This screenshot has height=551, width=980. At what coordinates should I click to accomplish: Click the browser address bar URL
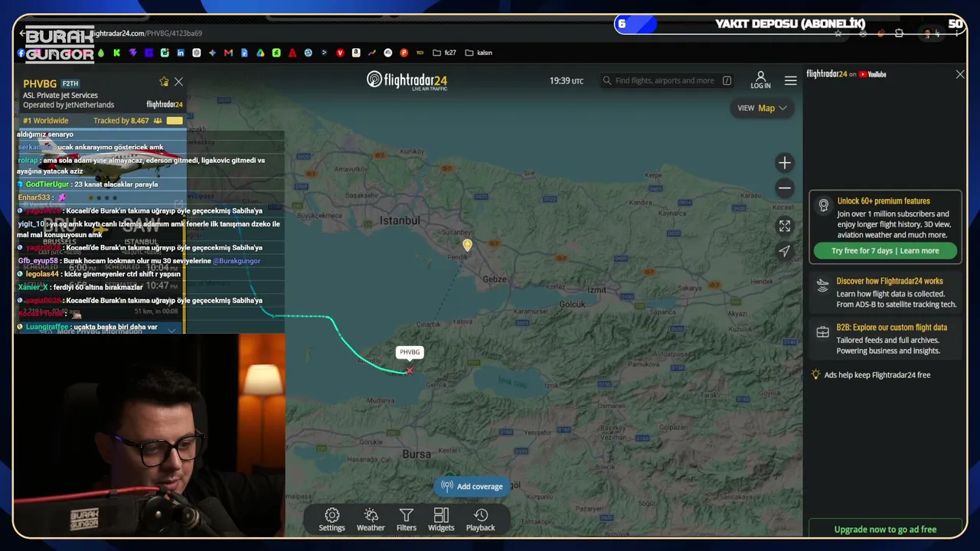[x=145, y=34]
